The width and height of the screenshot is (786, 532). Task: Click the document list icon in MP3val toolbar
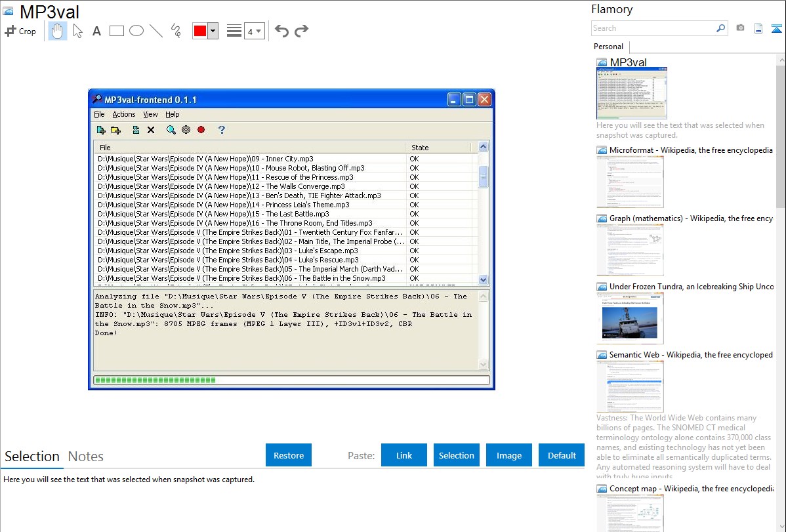click(136, 131)
